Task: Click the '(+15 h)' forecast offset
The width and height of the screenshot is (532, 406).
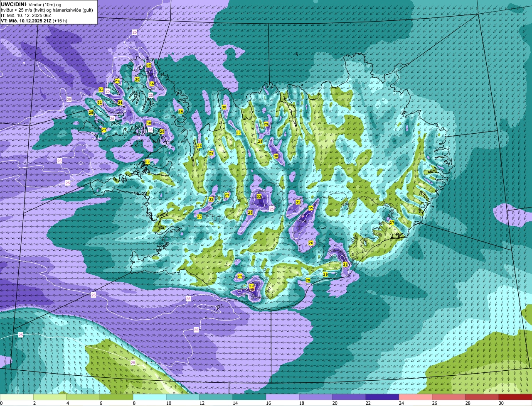Action: [60, 21]
